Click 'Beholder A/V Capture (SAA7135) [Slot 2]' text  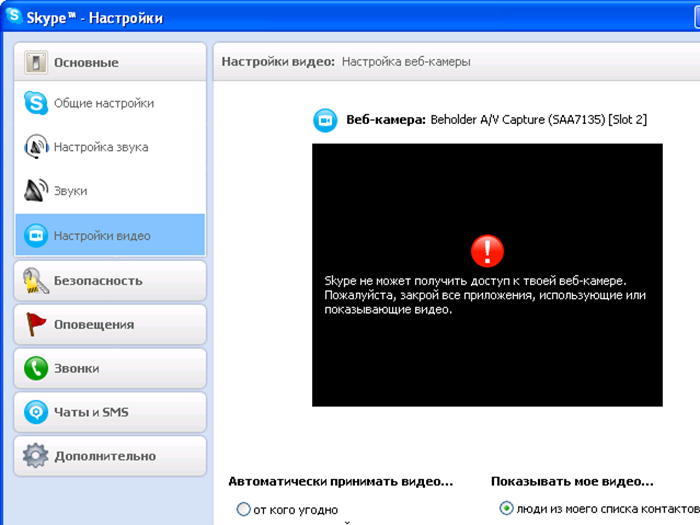pos(538,120)
